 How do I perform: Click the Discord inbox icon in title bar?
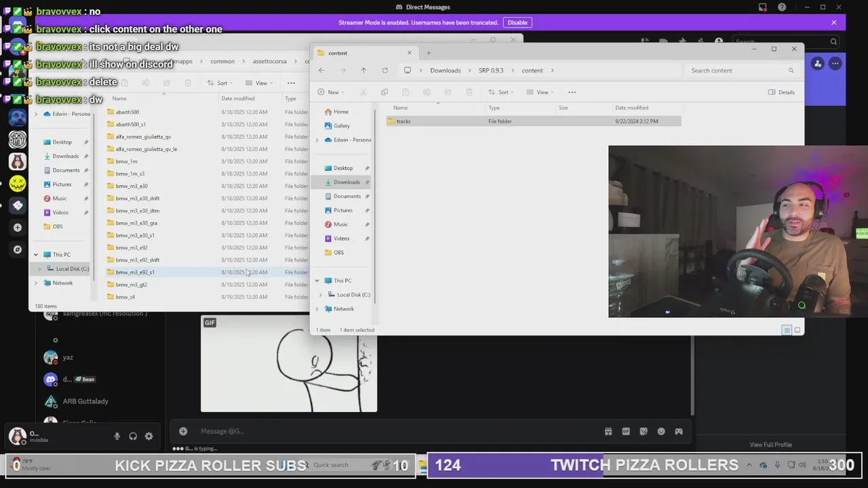coord(763,7)
